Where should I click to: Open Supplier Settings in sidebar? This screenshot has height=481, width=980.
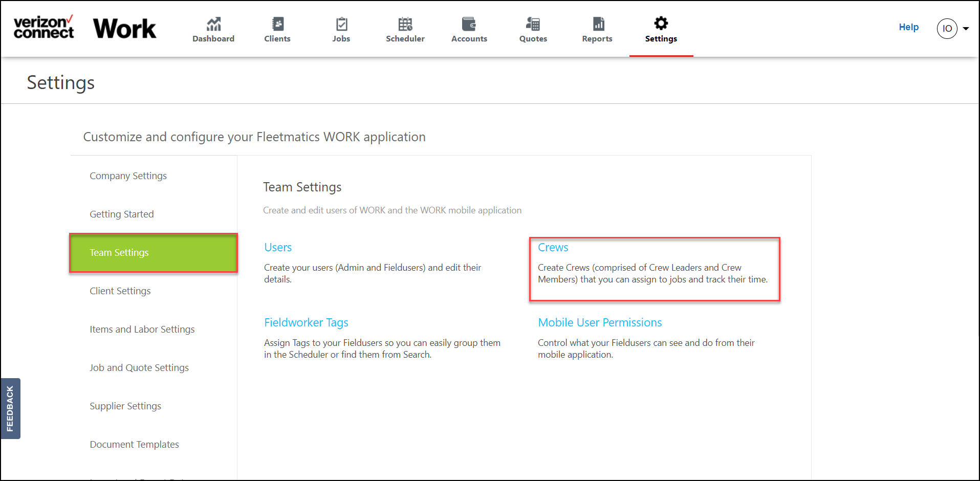[125, 406]
